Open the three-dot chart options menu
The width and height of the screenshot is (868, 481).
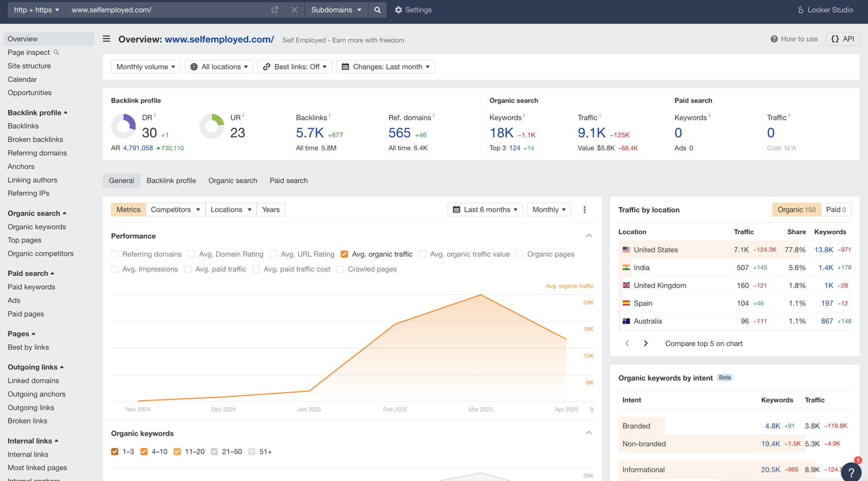(x=584, y=210)
